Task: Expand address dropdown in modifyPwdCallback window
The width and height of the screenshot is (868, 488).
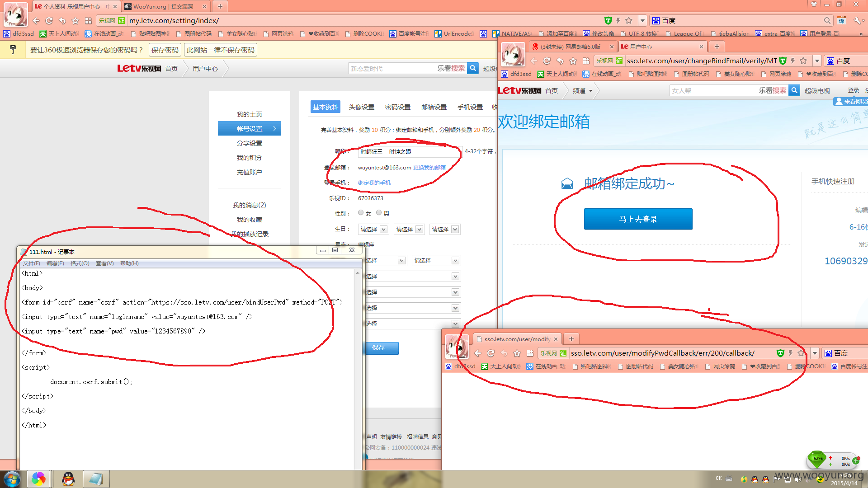Action: 815,353
